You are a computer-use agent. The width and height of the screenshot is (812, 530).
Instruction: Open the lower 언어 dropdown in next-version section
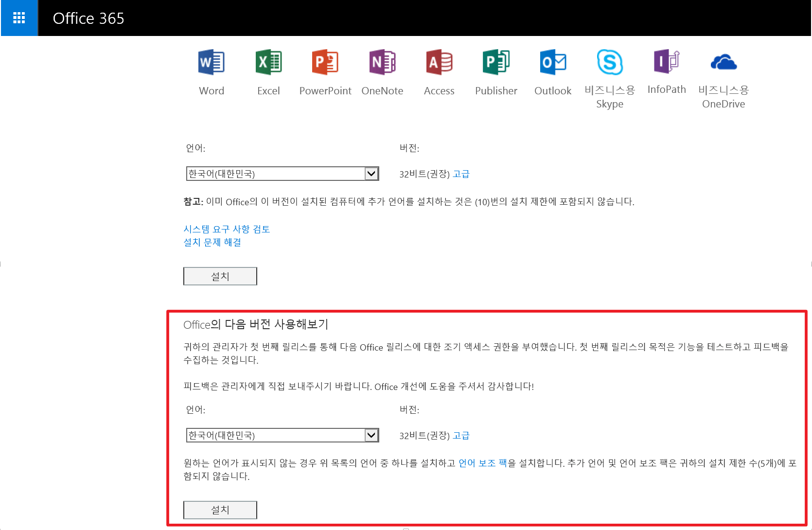[x=282, y=435]
